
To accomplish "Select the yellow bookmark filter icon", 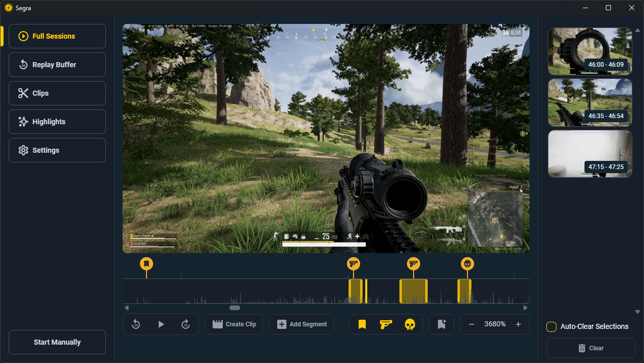I will pos(362,324).
